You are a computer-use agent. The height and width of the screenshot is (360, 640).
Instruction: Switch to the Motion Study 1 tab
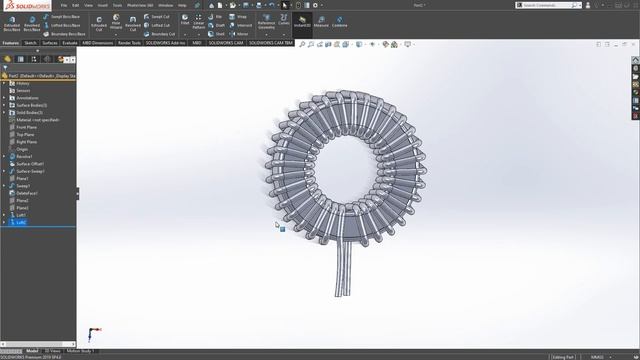80,351
